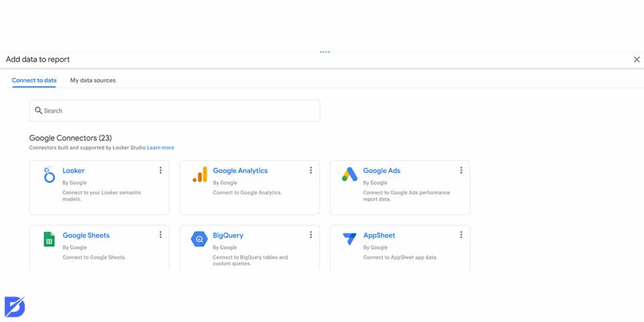This screenshot has height=322, width=644.
Task: Click the BigQuery hexagon icon
Action: [199, 239]
